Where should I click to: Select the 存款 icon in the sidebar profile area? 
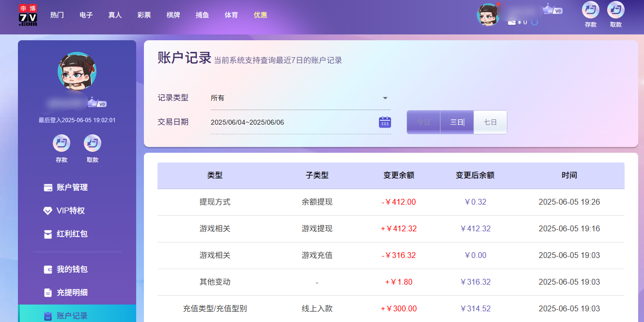point(62,143)
